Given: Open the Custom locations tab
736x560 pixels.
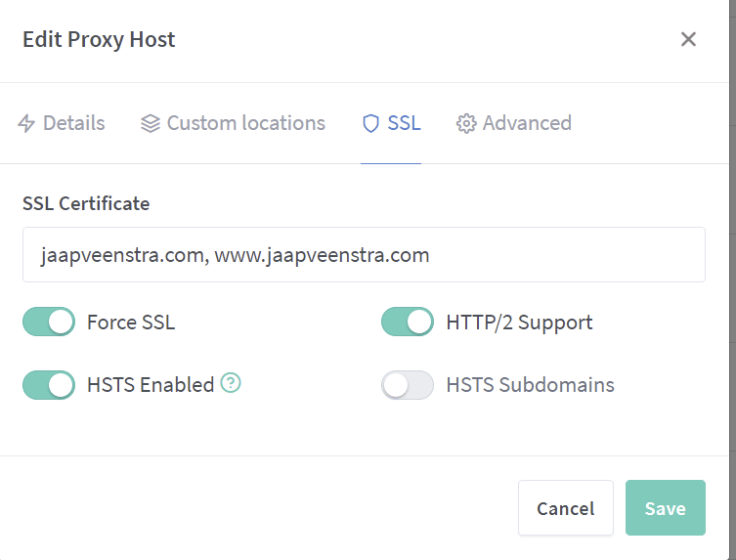Looking at the screenshot, I should [x=245, y=124].
